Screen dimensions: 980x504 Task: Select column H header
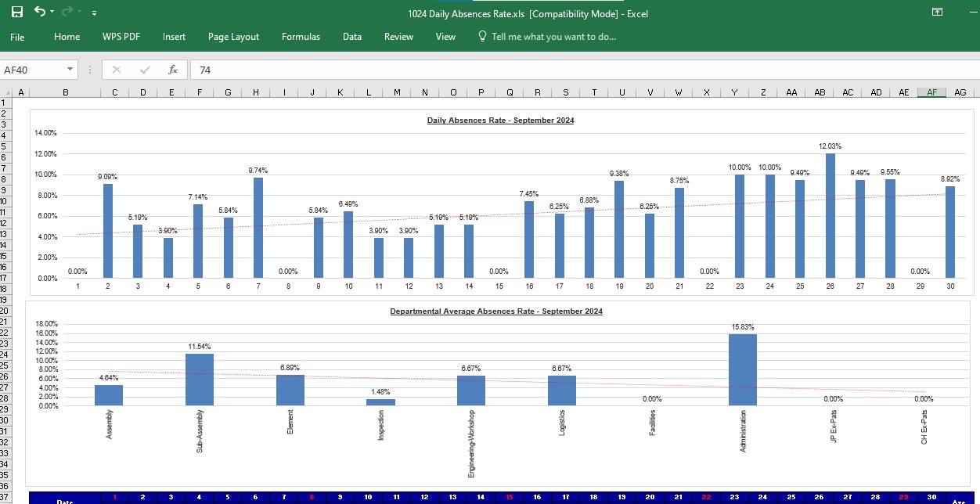tap(256, 92)
